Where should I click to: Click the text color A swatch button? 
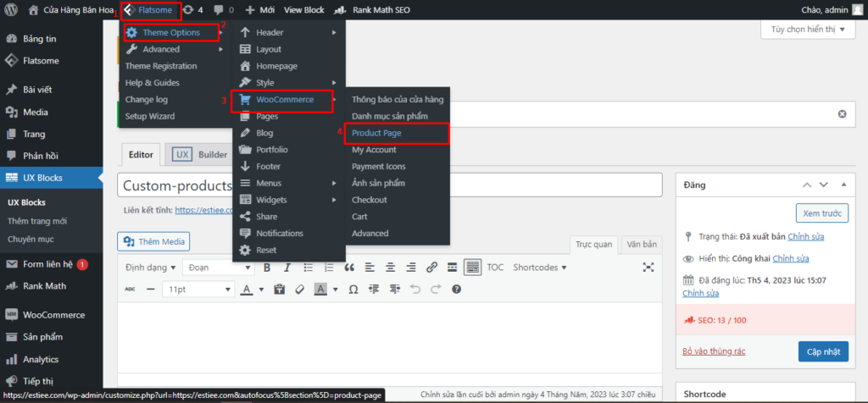tap(247, 289)
